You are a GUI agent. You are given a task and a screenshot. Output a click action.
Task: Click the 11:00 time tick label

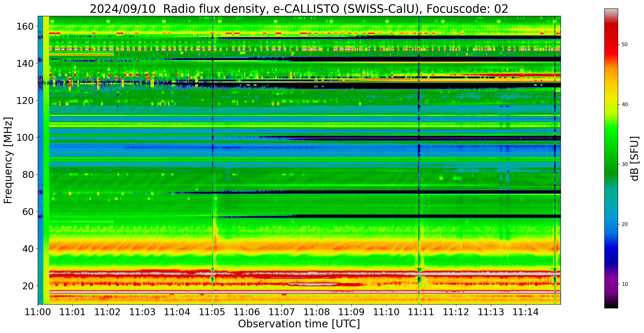click(x=38, y=311)
